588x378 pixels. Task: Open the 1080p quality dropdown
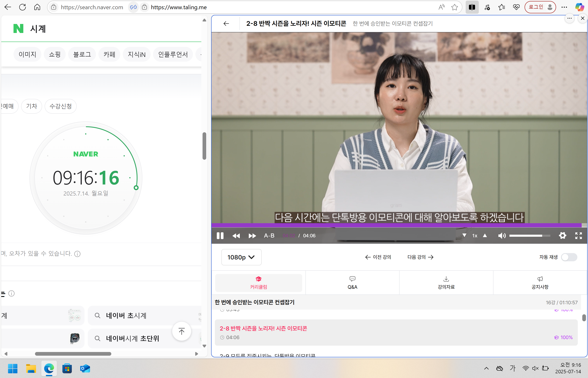[x=241, y=257]
